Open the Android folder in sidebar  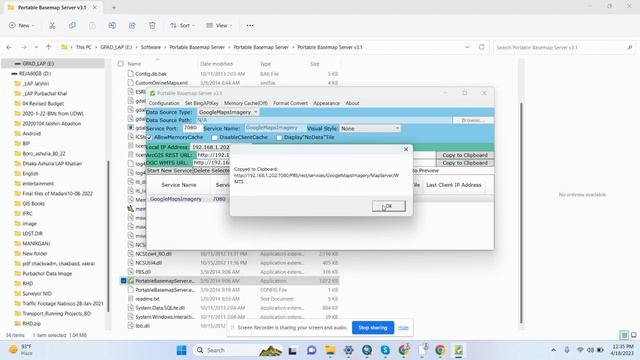31,133
